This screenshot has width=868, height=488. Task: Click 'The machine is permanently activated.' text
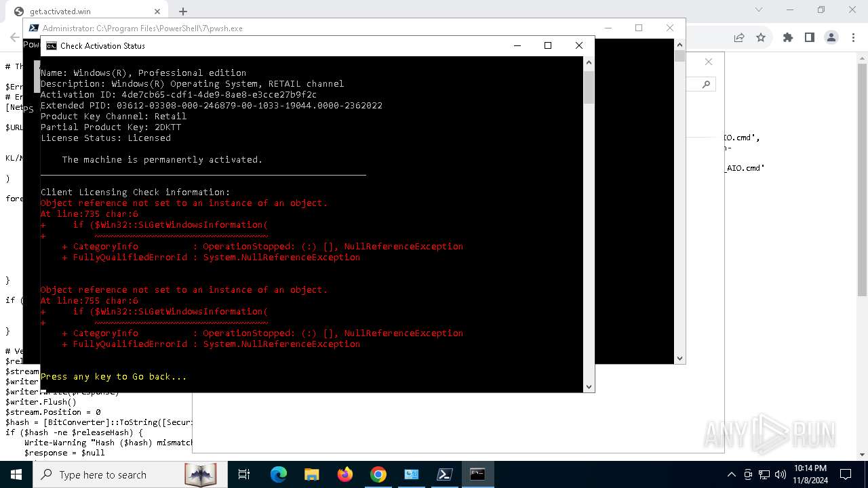[162, 160]
